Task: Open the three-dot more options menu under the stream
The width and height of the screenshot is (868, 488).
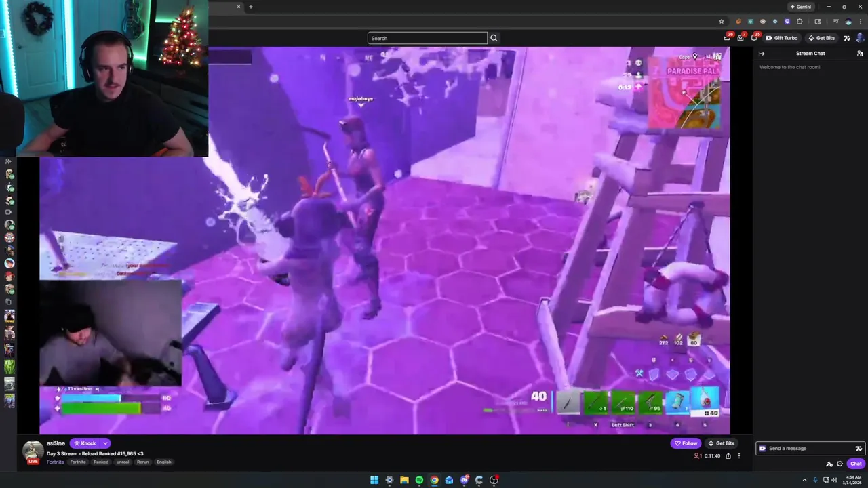Action: click(739, 456)
